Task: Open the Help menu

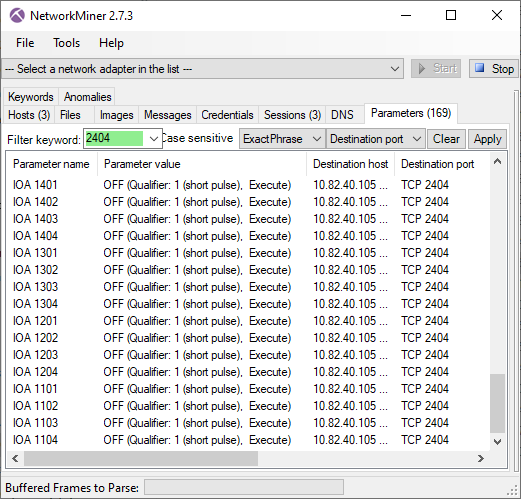Action: point(111,43)
